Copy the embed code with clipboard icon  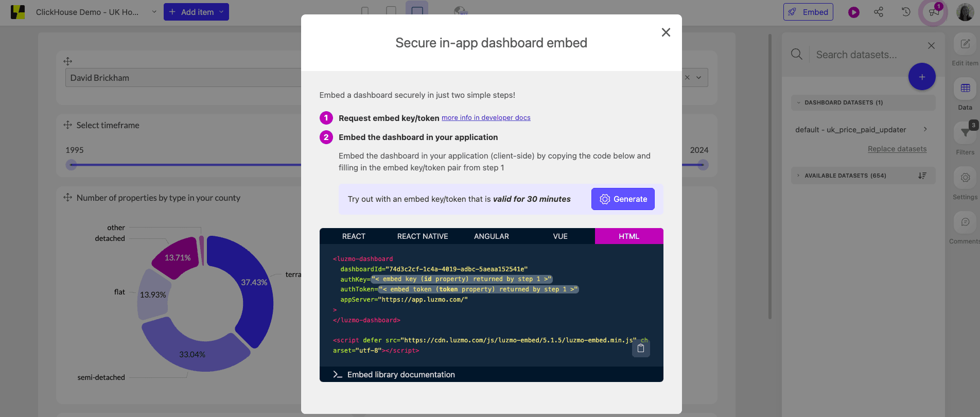(641, 349)
